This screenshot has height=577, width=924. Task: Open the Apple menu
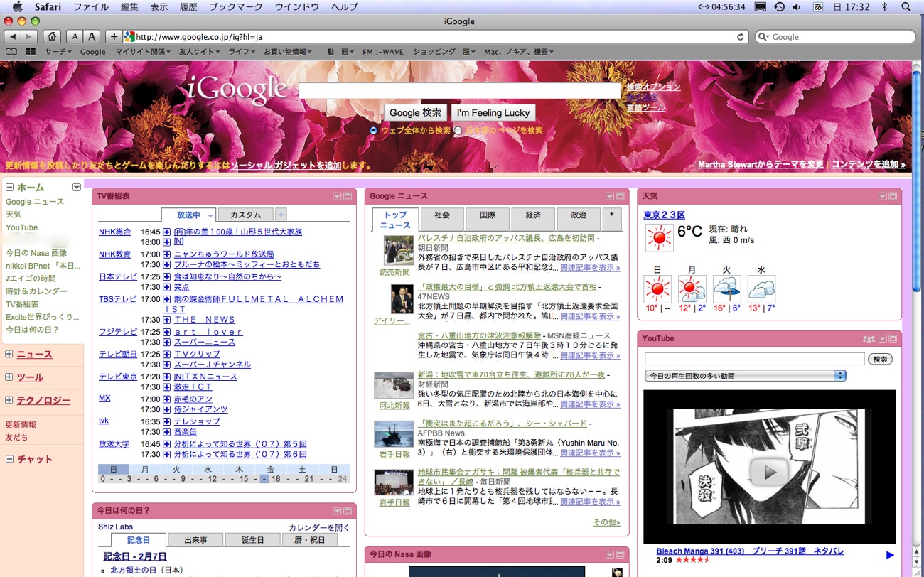click(x=18, y=6)
